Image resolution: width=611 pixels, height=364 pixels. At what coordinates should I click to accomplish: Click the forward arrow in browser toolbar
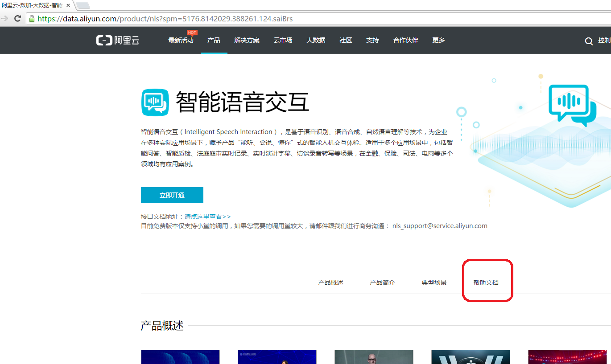click(x=4, y=19)
